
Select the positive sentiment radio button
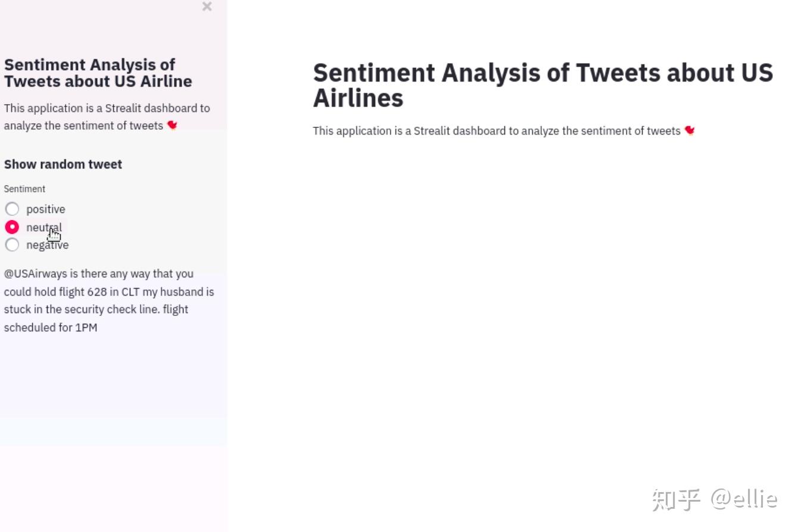pos(12,209)
